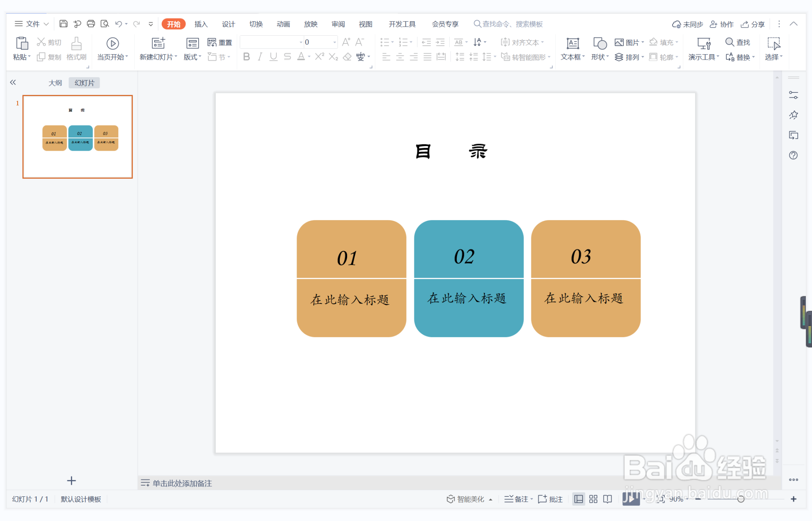
Task: Click the Presentation Tools icon
Action: [x=704, y=44]
